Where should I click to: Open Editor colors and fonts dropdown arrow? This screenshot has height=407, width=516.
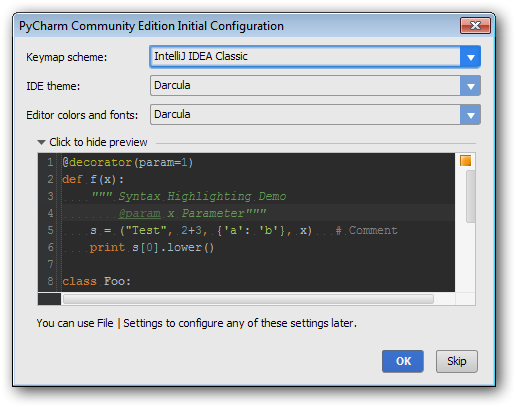coord(470,115)
